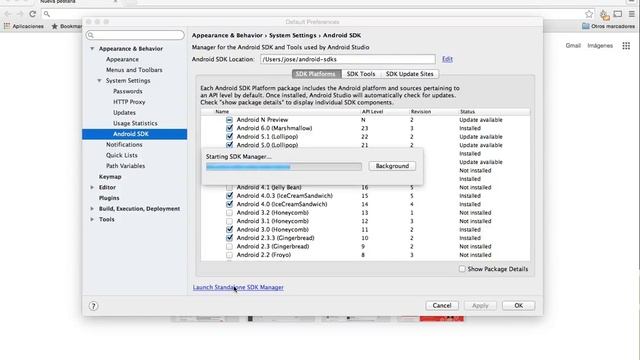The width and height of the screenshot is (640, 360).
Task: Click the Background button
Action: click(x=392, y=166)
